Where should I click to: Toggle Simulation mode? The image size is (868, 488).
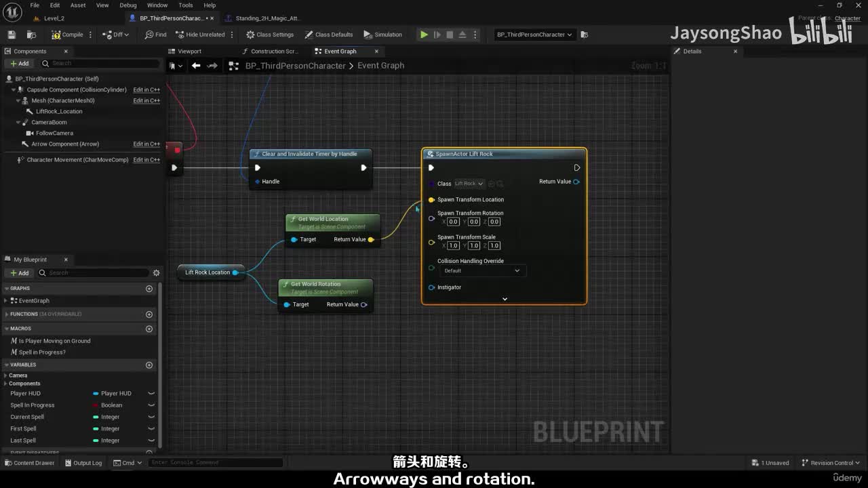pyautogui.click(x=382, y=35)
